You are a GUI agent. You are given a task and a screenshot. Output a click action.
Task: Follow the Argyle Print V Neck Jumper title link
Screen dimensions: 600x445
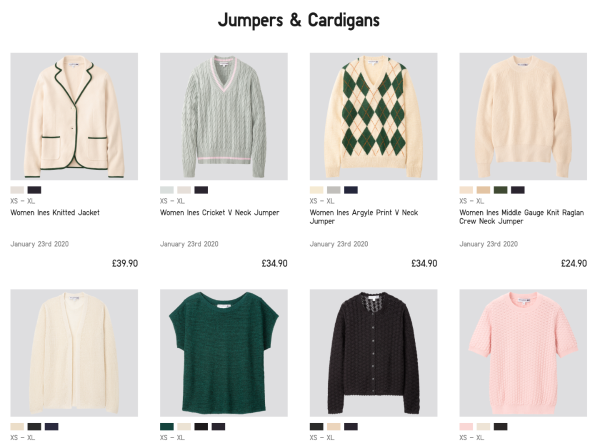(364, 217)
